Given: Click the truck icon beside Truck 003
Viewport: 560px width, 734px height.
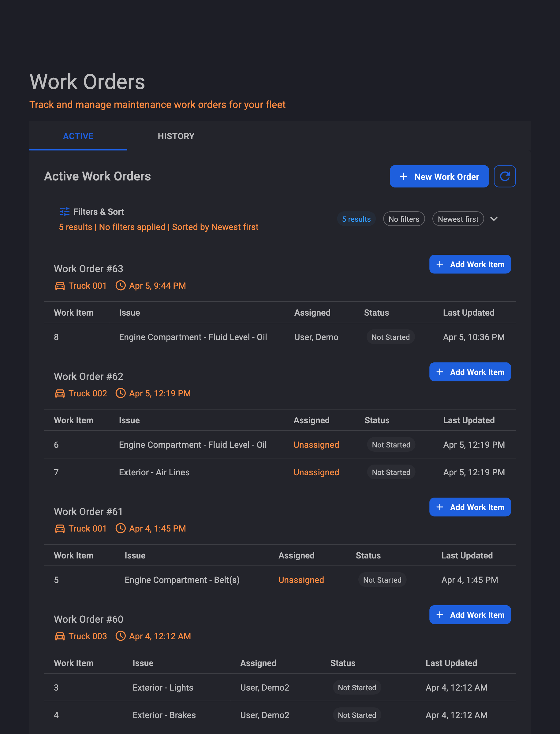Looking at the screenshot, I should point(60,636).
